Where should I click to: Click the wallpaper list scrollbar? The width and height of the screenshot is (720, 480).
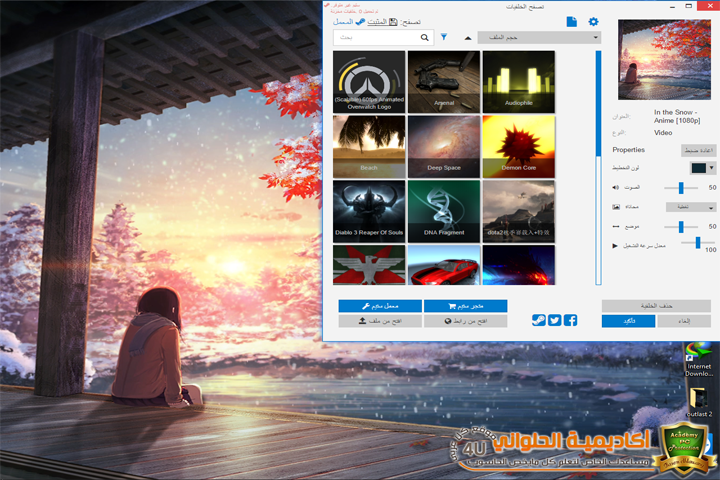pyautogui.click(x=598, y=168)
